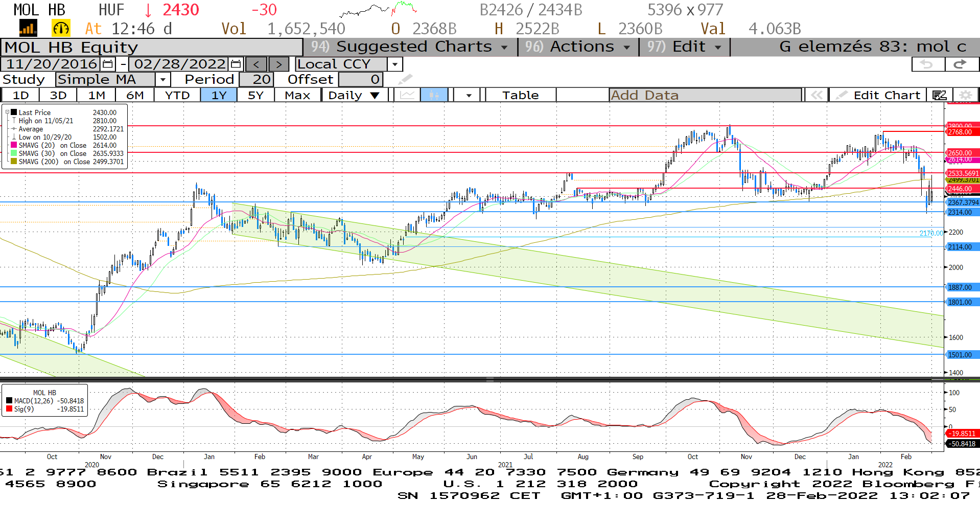Click the undo arrow button
Image resolution: width=980 pixels, height=524 pixels.
928,64
